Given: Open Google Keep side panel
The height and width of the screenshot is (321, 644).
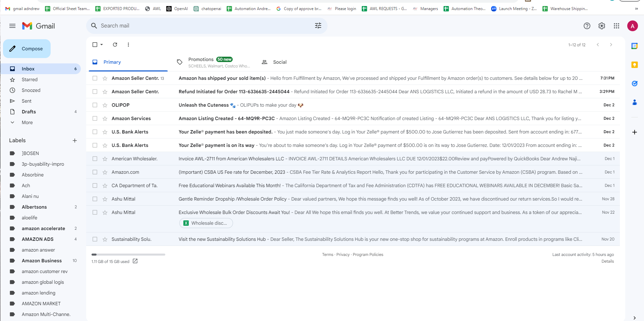Looking at the screenshot, I should click(x=635, y=65).
